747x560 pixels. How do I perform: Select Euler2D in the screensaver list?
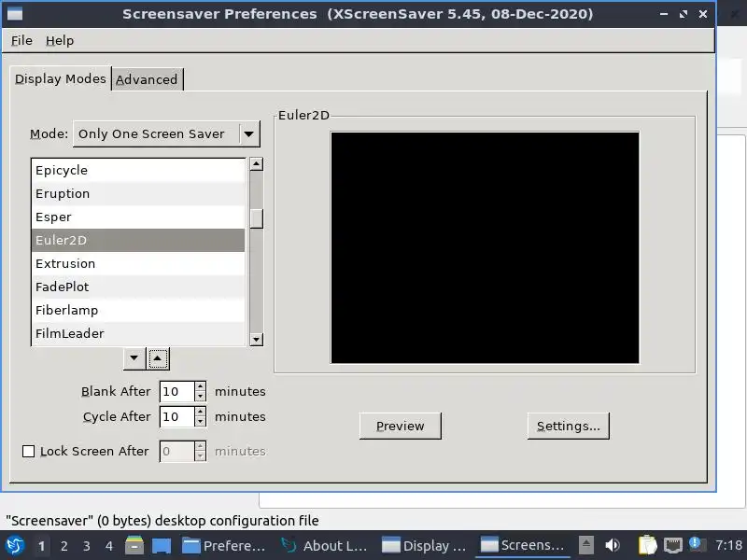(x=138, y=241)
